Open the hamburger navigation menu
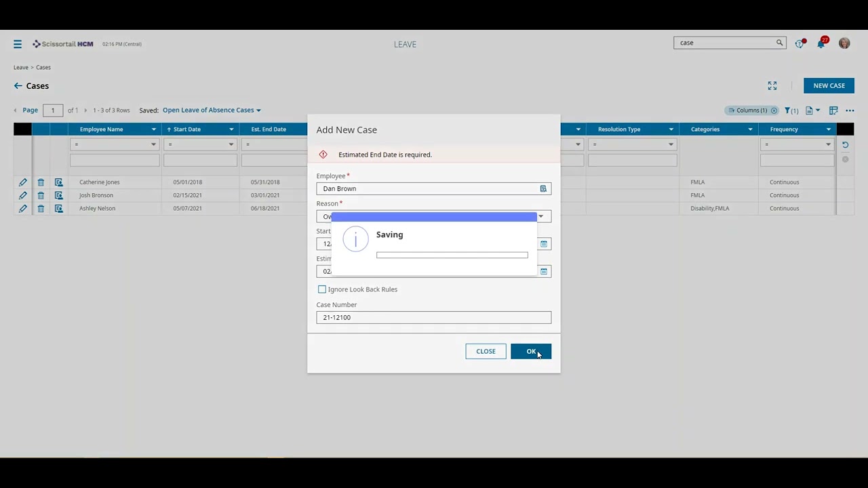The image size is (868, 488). (18, 43)
